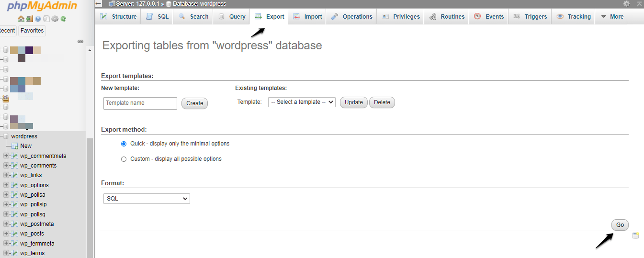Click Server: 127.0.0.1 breadcrumb link

[x=137, y=4]
